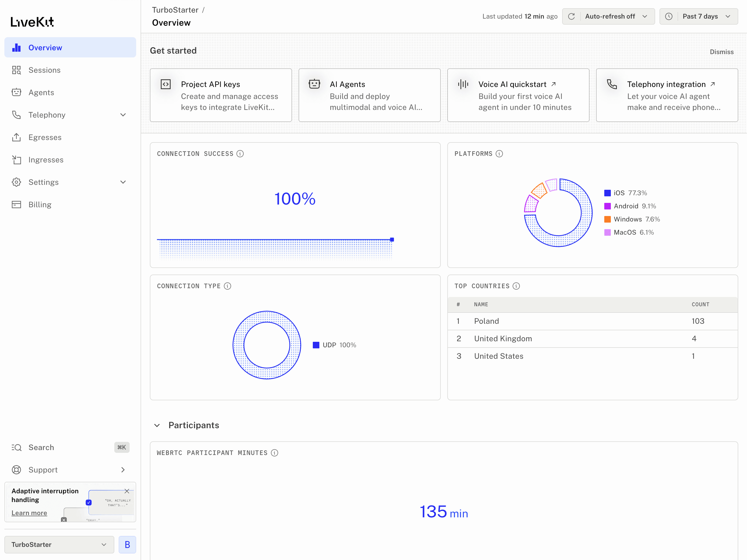Viewport: 747px width, 560px height.
Task: Open the TurboStarter project switcher
Action: (x=59, y=544)
